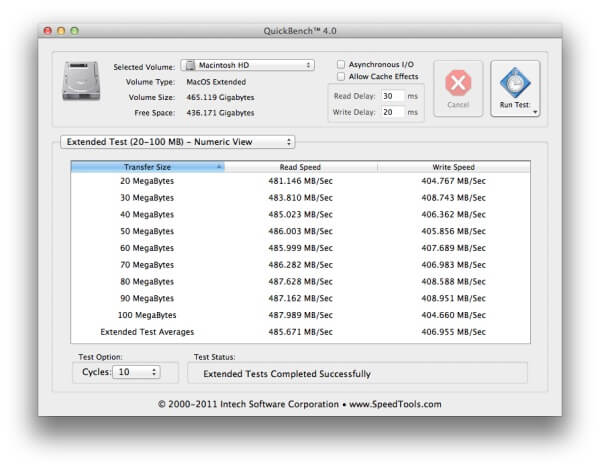Click read speed 485.999 MB/Sec
The image size is (600, 469).
pos(300,248)
